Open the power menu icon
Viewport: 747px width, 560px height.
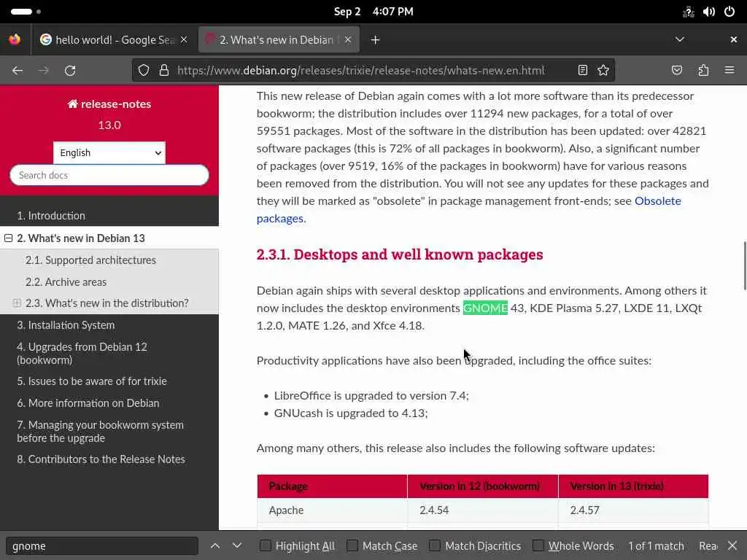(729, 12)
